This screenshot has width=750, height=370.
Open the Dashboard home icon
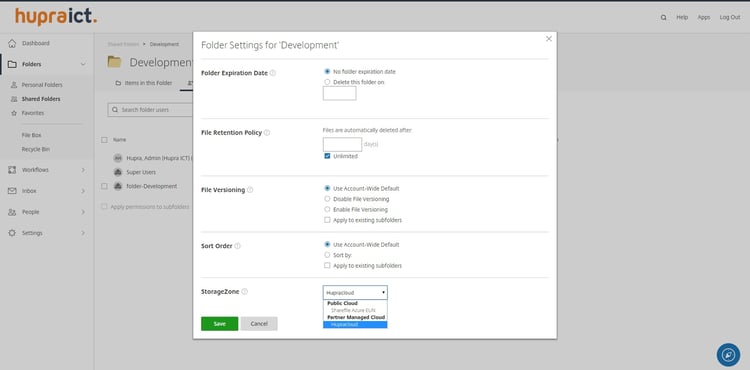click(12, 44)
